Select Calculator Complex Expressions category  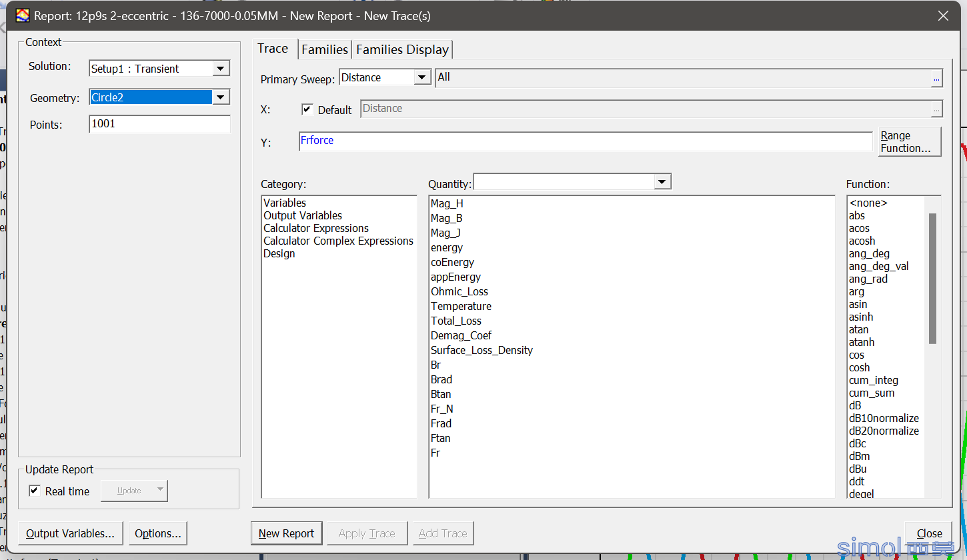pos(338,241)
